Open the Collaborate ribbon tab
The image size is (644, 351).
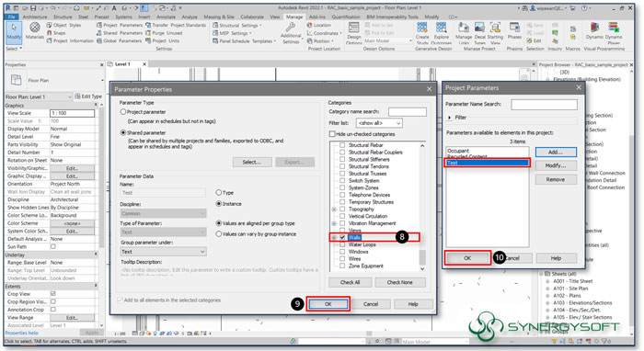coord(252,17)
